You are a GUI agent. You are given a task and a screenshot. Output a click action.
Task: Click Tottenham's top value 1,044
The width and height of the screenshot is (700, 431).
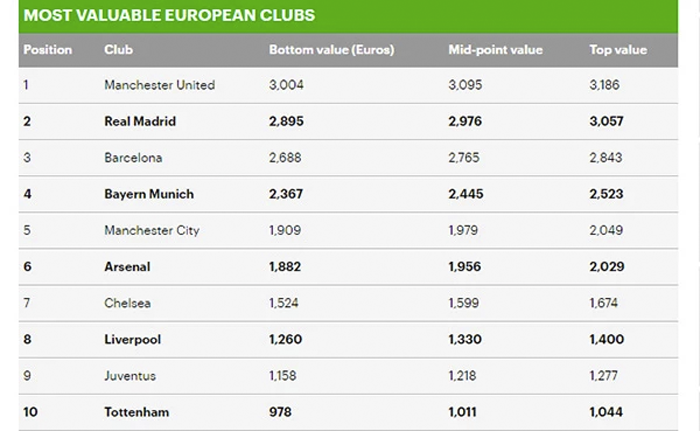pyautogui.click(x=606, y=412)
